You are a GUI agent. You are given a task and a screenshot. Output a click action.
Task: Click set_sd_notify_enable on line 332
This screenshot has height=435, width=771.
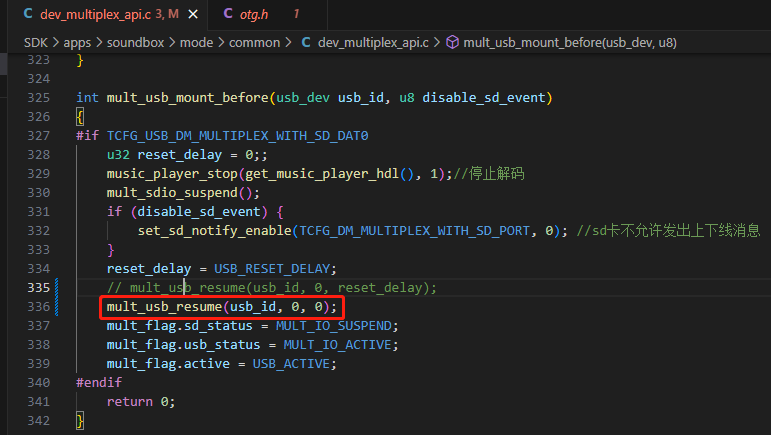pyautogui.click(x=215, y=231)
